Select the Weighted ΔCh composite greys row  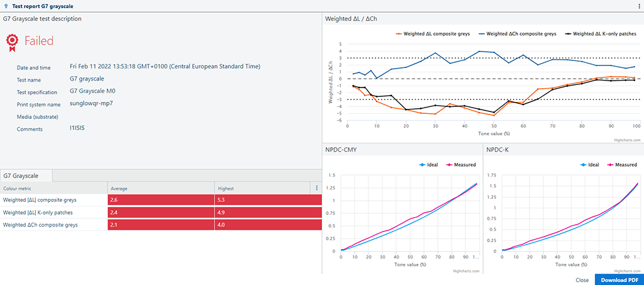point(40,225)
